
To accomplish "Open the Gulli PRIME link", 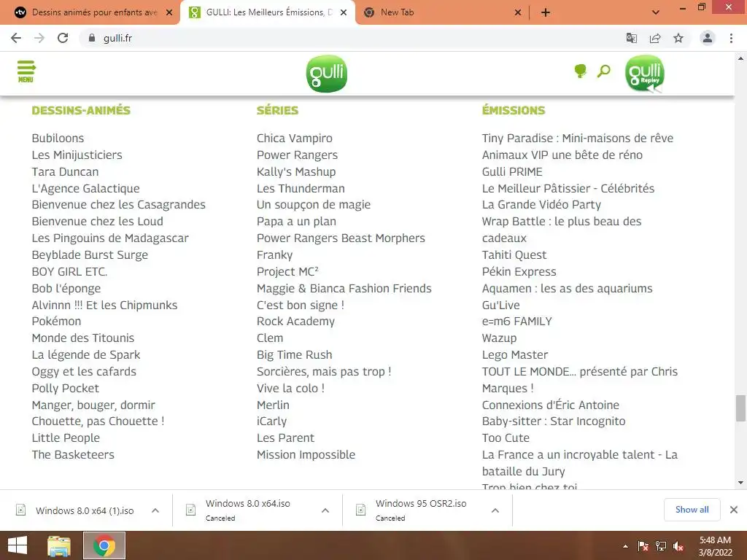I will [x=512, y=171].
